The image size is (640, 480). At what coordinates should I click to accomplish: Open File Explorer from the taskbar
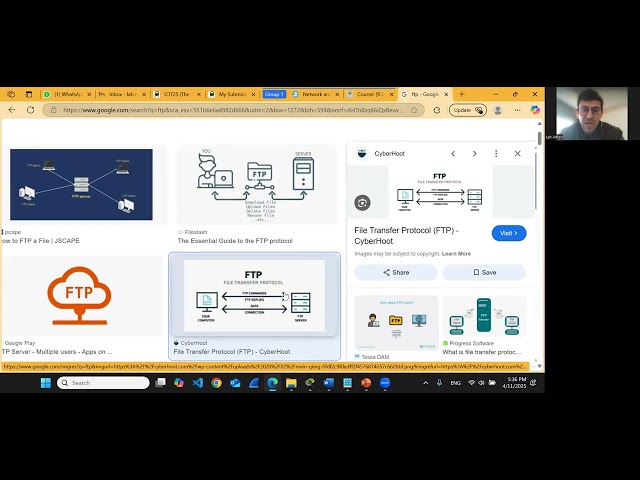[x=291, y=383]
